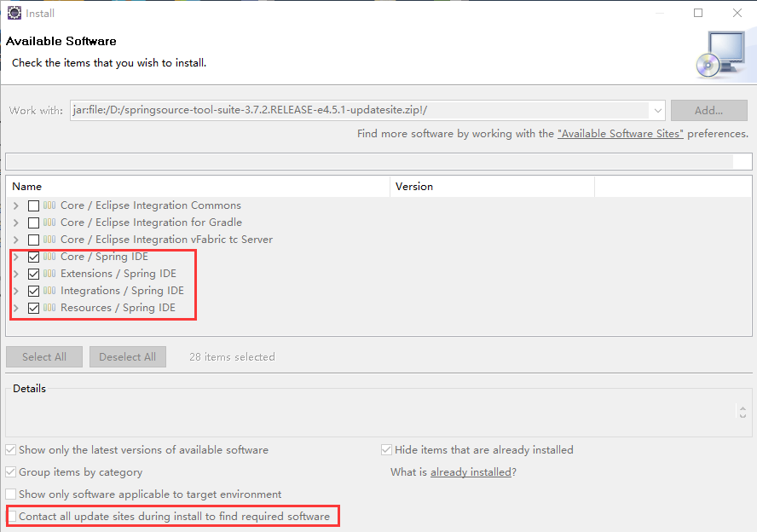Click the install wizard computer and CD image

pyautogui.click(x=721, y=55)
